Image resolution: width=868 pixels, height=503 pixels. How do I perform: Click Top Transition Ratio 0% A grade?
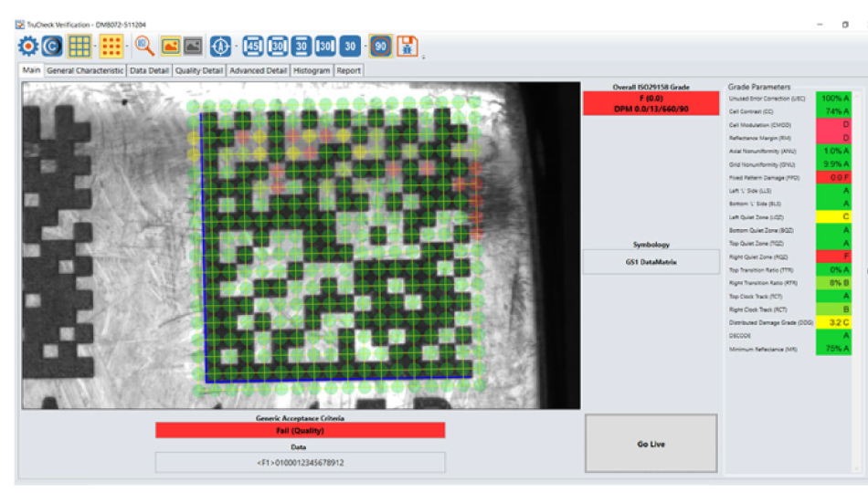(x=833, y=270)
